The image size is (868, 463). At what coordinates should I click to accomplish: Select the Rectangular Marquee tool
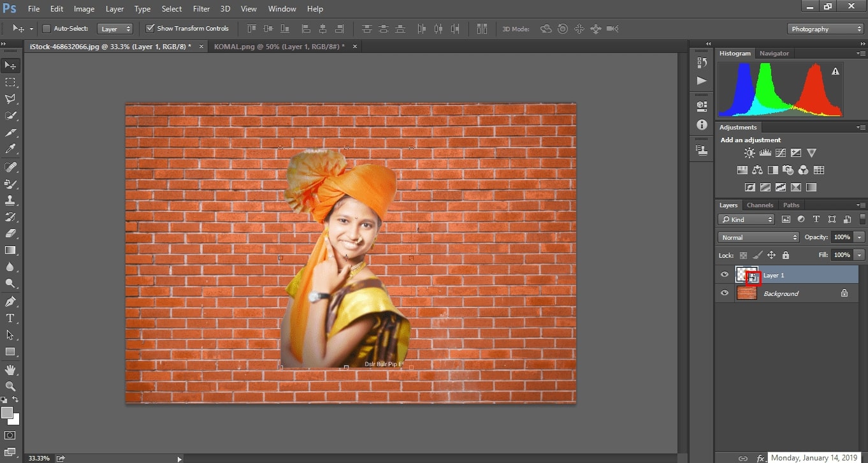click(10, 82)
